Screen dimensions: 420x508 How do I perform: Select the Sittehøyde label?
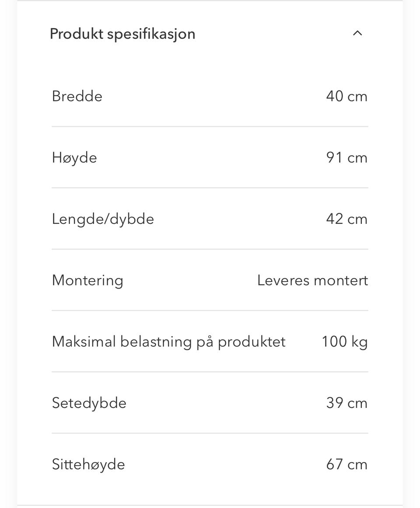[88, 464]
